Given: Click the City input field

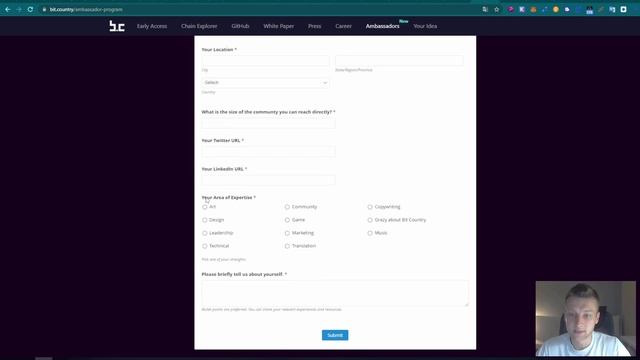Looking at the screenshot, I should click(265, 60).
